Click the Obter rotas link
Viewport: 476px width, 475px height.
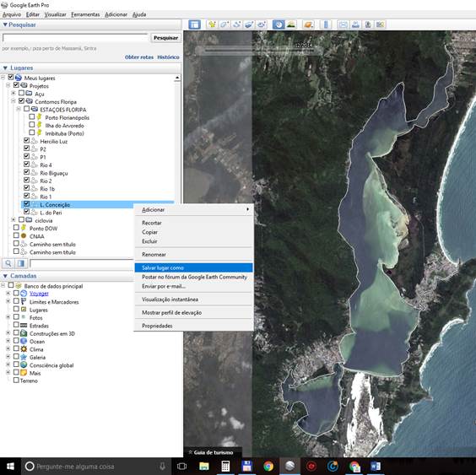(x=139, y=57)
